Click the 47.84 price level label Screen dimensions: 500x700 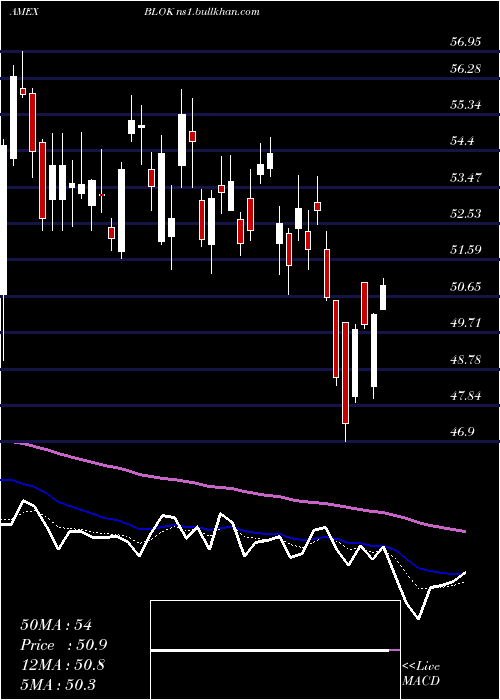click(466, 395)
